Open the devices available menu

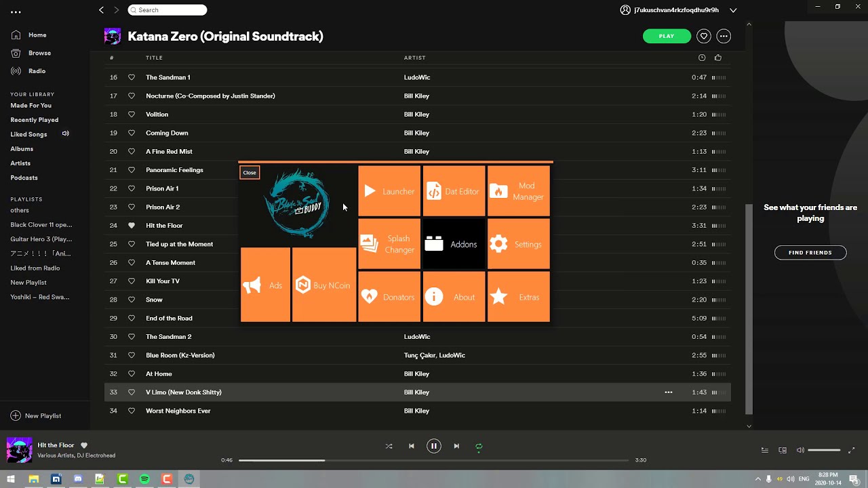coord(783,450)
